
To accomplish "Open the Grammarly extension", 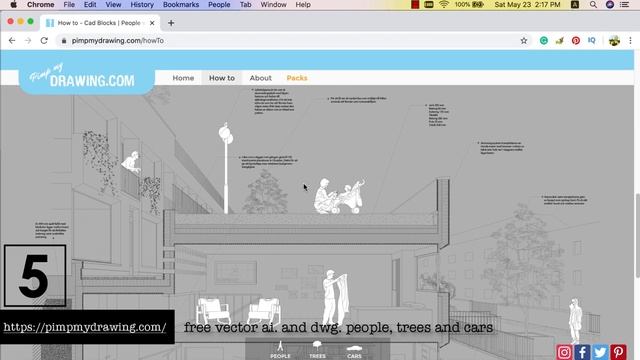I will click(544, 40).
